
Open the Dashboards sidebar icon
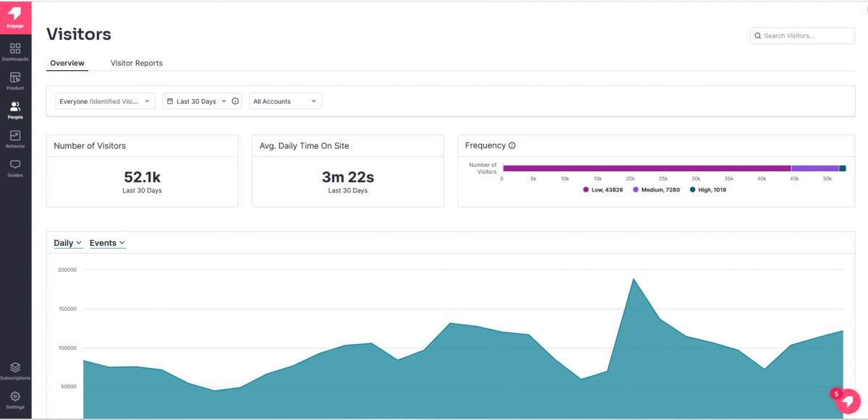tap(15, 48)
